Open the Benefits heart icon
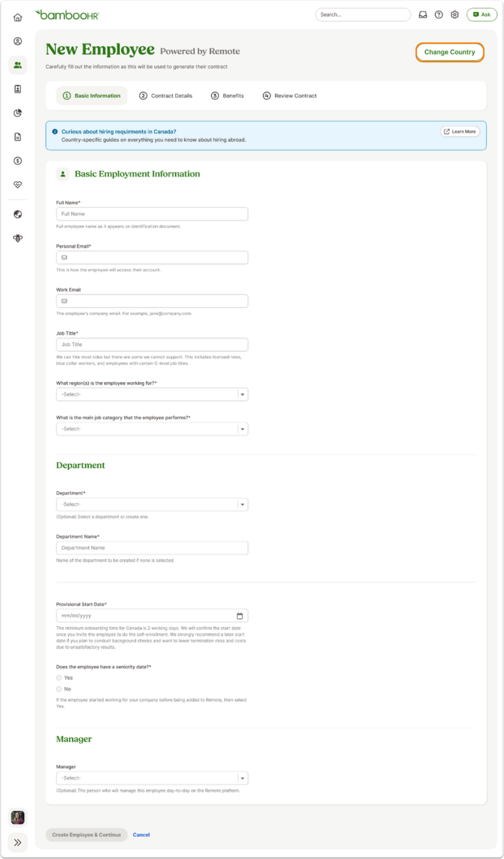 pos(18,185)
